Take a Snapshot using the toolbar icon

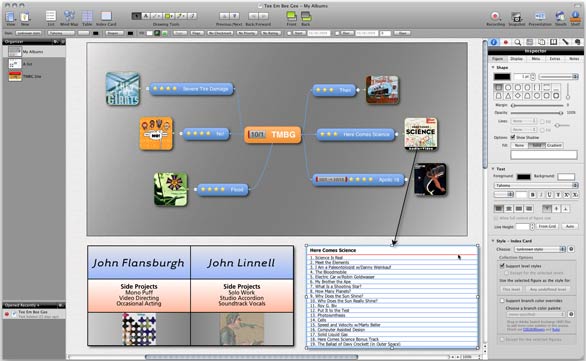coord(516,16)
